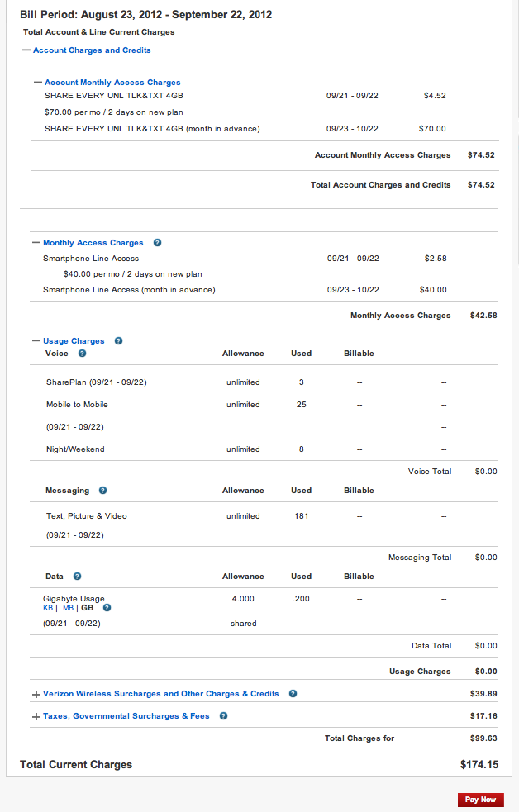This screenshot has width=519, height=812.
Task: Open the help icon beside Data heading
Action: tap(77, 577)
